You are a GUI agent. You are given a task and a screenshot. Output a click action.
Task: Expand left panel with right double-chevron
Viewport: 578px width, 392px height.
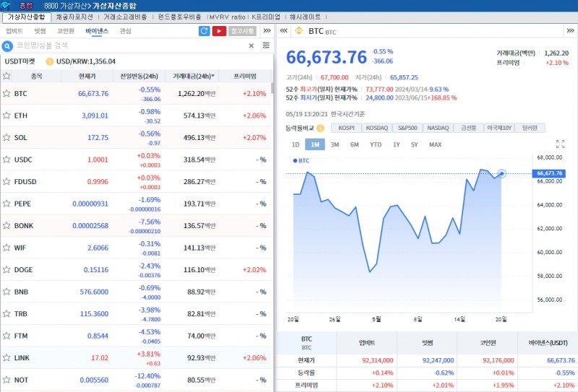[x=267, y=30]
